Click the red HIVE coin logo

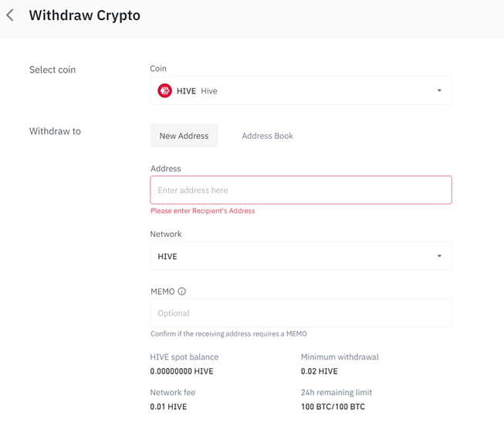pyautogui.click(x=164, y=90)
